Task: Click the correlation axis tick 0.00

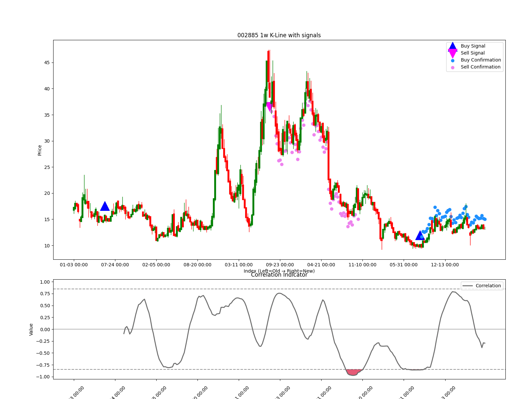Action: tap(45, 330)
